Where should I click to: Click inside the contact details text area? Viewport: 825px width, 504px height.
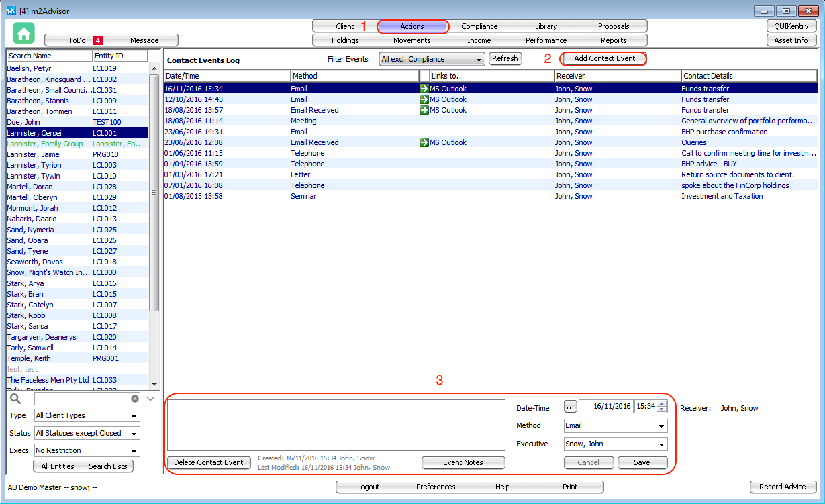(x=336, y=425)
